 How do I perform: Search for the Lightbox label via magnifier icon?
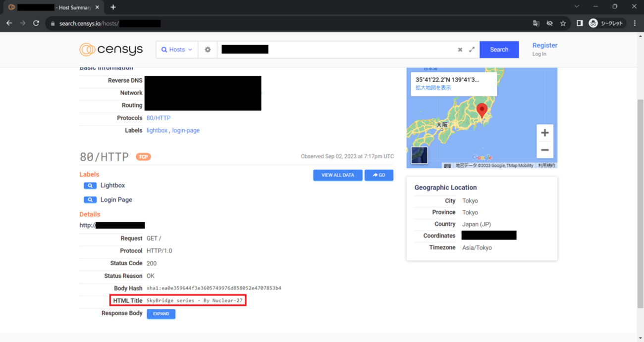90,186
